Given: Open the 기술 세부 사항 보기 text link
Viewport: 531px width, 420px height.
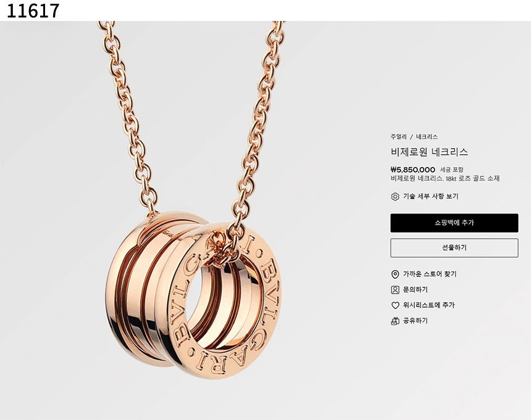Looking at the screenshot, I should point(430,197).
